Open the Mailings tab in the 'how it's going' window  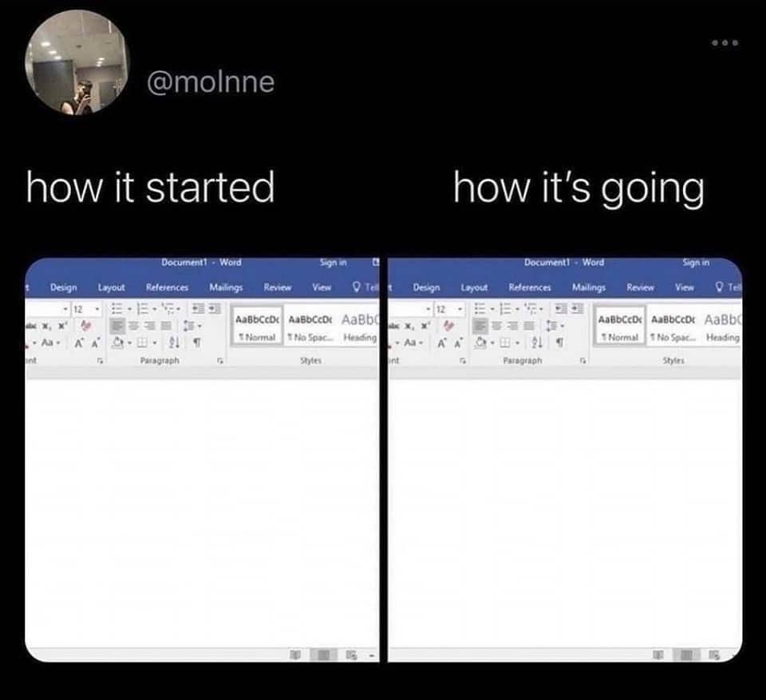pos(589,287)
